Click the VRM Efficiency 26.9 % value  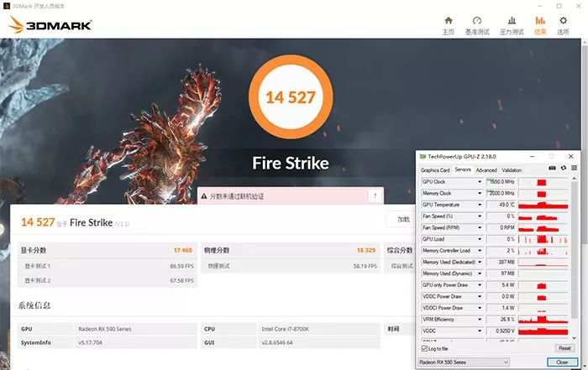tap(501, 320)
